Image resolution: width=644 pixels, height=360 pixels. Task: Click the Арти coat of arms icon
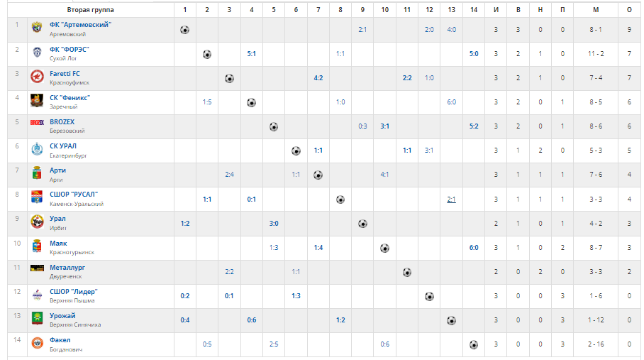pos(37,173)
